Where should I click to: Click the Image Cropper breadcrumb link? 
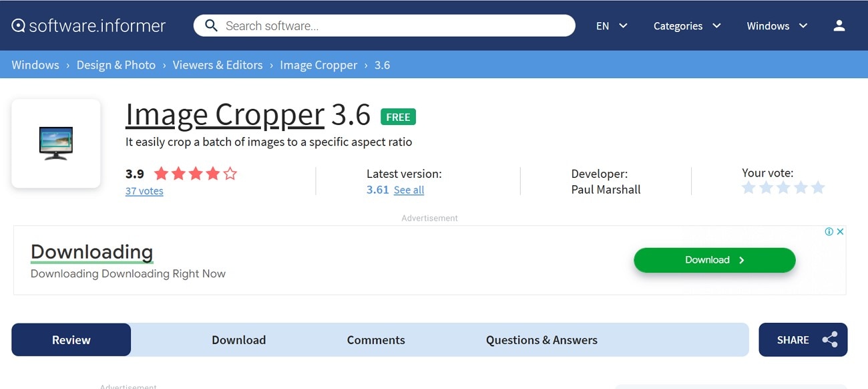point(318,65)
